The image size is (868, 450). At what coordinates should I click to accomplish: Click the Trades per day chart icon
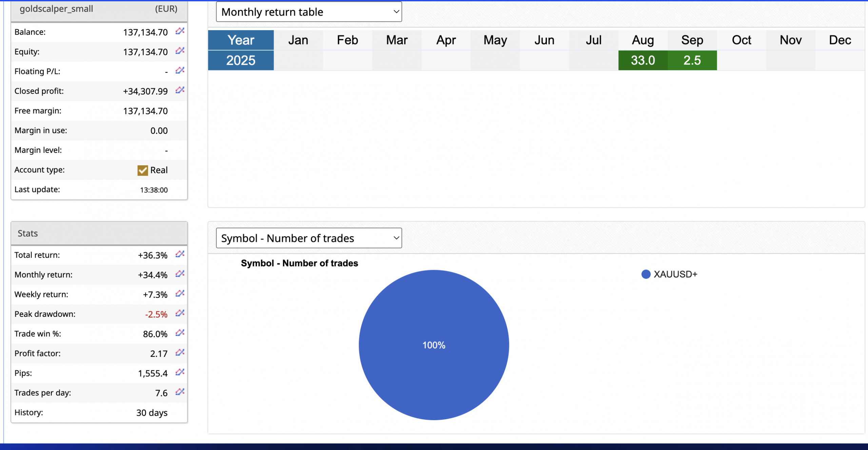[x=180, y=392]
